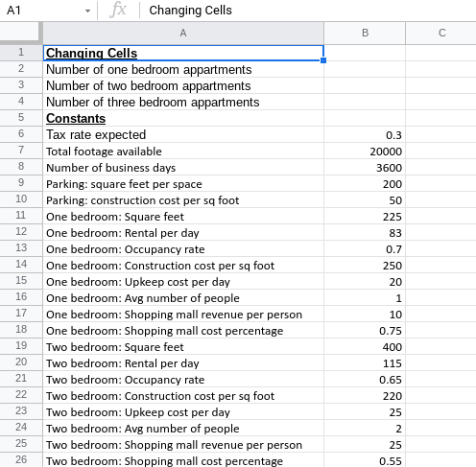Select parking square feet value 200
476x467 pixels.
365,183
